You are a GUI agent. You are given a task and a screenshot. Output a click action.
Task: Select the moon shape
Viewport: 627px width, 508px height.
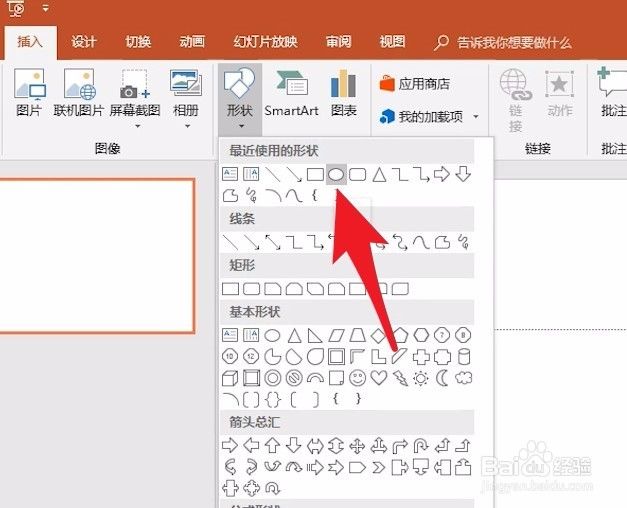[x=442, y=378]
